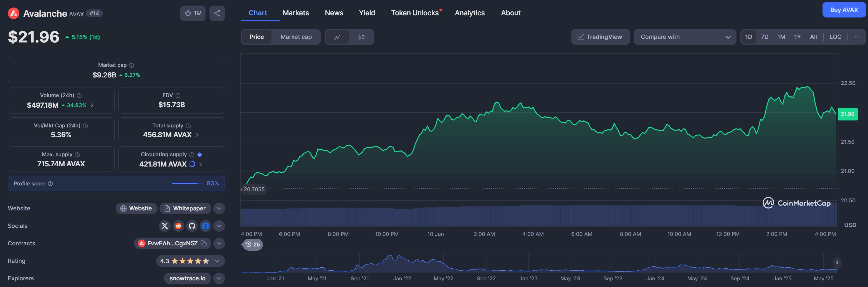Expand the Socials dropdown chevron

[x=219, y=226]
